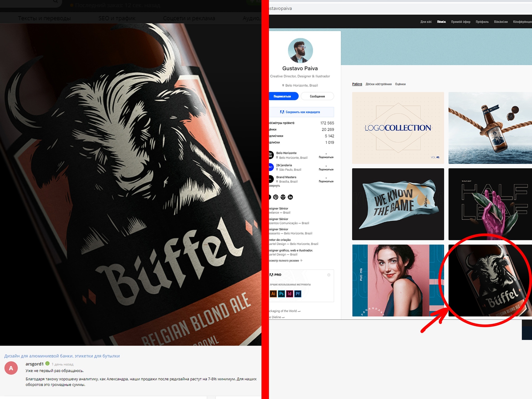
Task: Open Тексты и переводы category menu
Action: click(44, 18)
